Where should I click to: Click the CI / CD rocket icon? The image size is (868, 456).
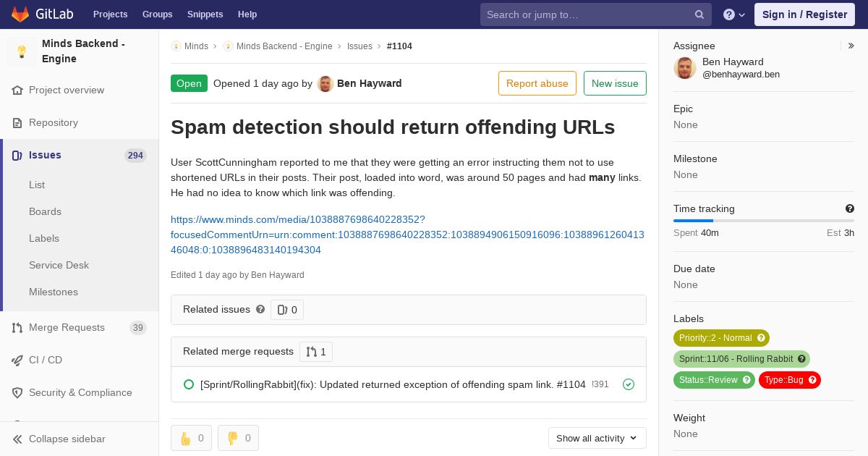[17, 360]
